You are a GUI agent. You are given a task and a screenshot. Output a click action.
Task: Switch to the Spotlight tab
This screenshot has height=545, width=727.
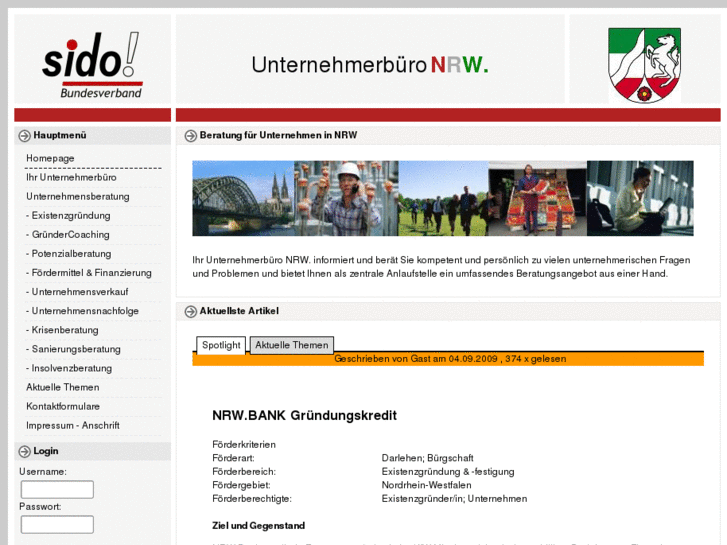[x=221, y=345]
